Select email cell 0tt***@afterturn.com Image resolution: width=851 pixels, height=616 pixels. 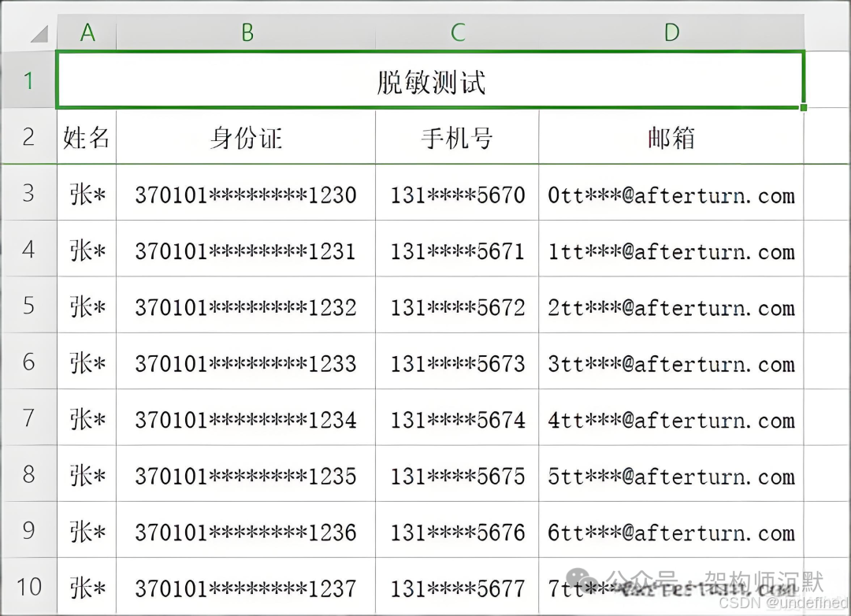pyautogui.click(x=671, y=193)
